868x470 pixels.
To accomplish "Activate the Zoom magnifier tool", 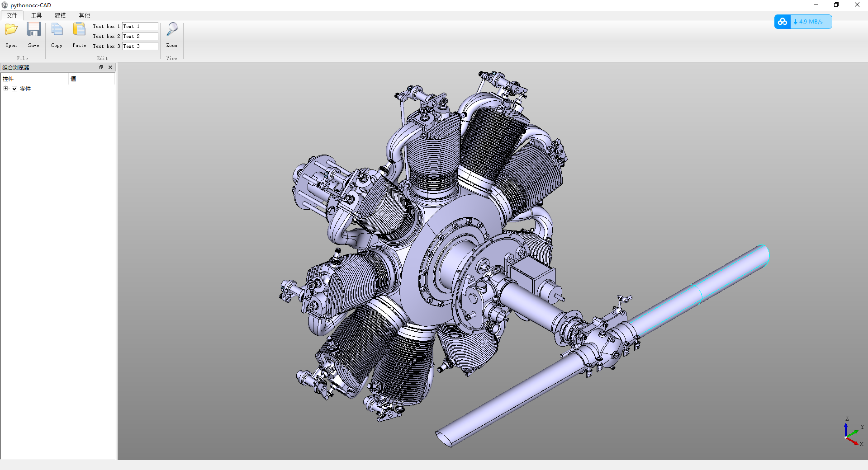I will pyautogui.click(x=171, y=28).
